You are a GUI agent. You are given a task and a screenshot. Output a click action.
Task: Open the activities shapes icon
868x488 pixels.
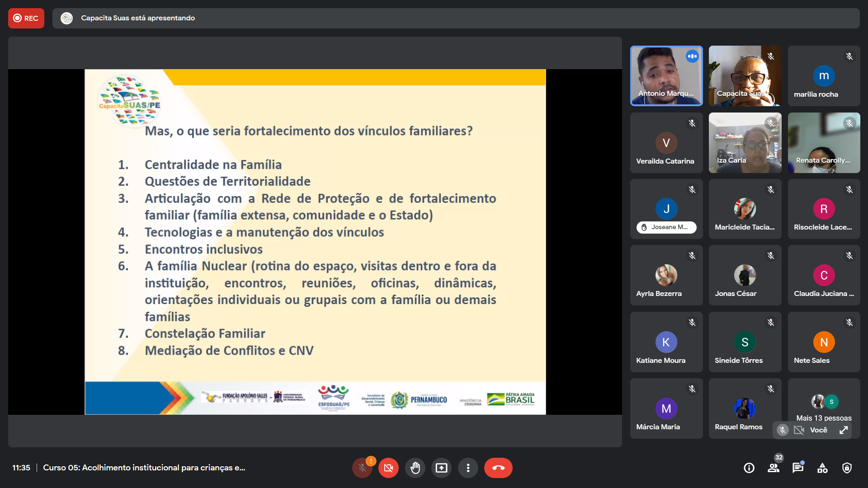[822, 468]
